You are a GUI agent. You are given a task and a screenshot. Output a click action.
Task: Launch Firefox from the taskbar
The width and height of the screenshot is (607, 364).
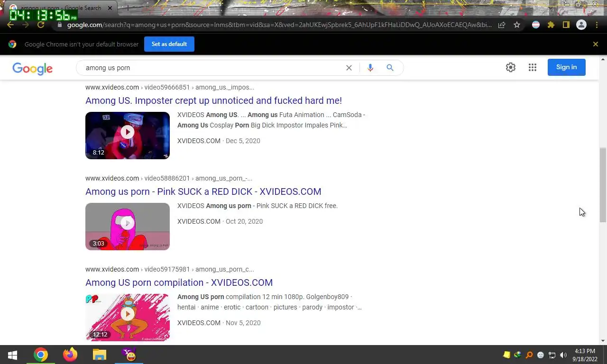tap(70, 355)
